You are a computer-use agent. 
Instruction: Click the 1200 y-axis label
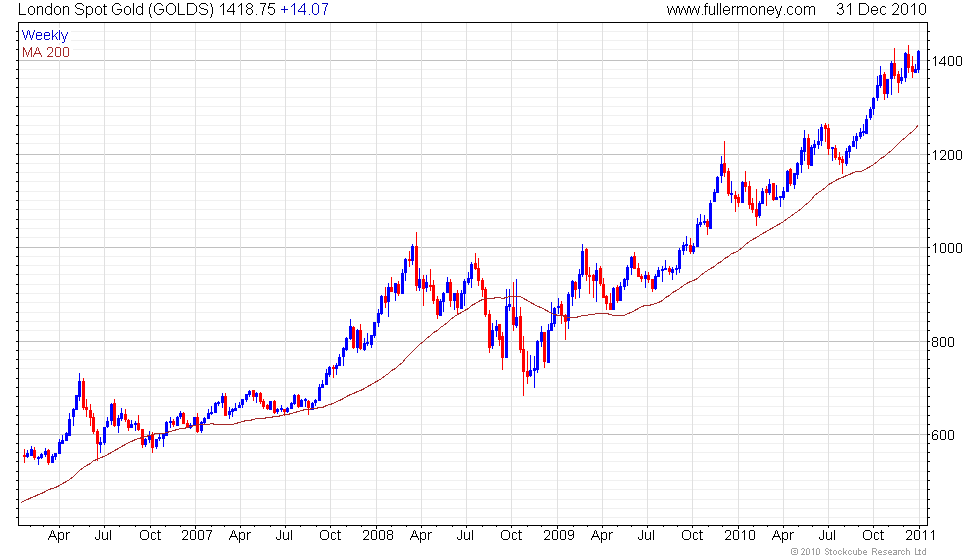947,155
